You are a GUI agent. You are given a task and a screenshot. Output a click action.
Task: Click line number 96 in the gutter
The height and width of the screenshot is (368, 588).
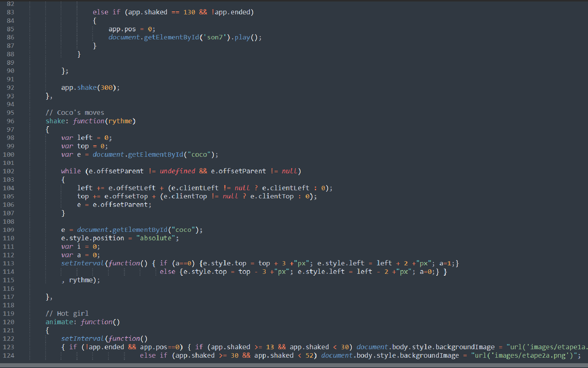point(10,121)
